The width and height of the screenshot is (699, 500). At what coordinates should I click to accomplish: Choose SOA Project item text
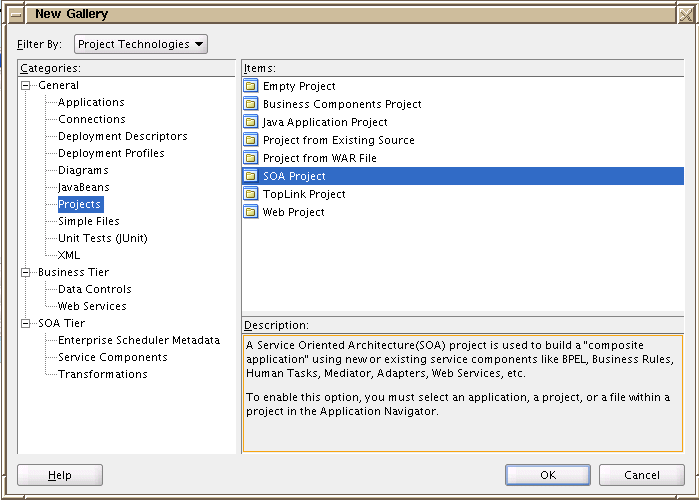[294, 176]
